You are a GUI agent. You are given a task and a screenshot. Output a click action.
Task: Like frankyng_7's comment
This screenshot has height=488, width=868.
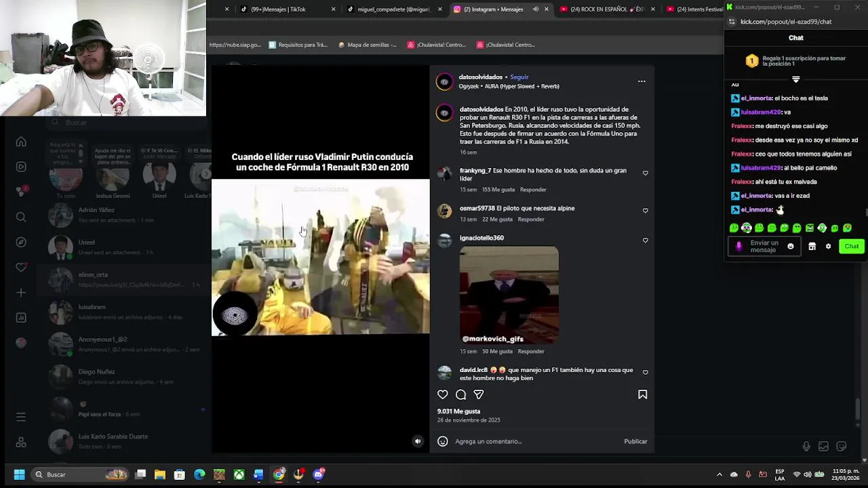click(645, 173)
